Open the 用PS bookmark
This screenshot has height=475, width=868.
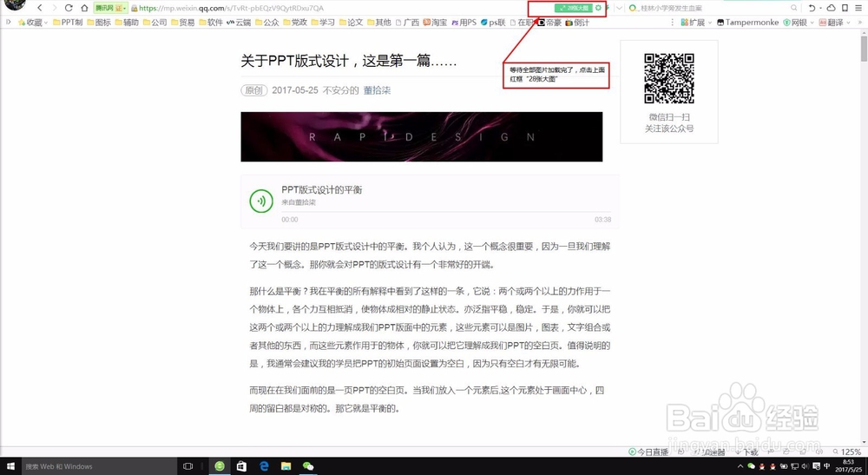464,23
